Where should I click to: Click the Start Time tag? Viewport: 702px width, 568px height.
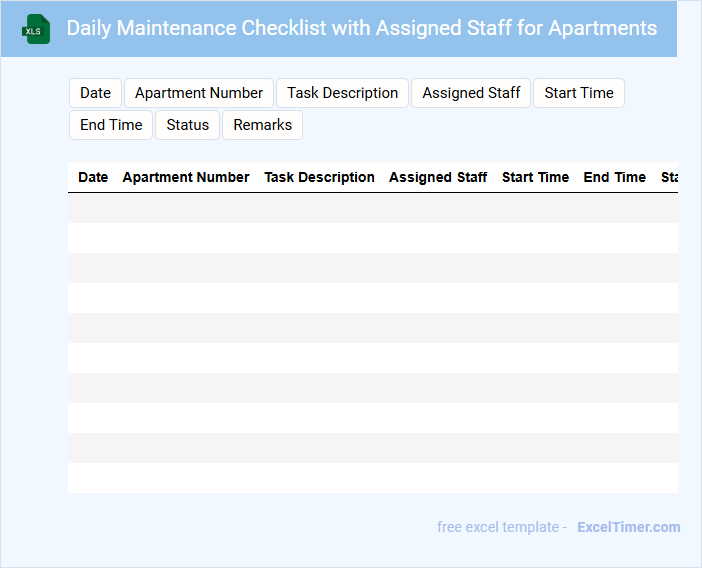[x=579, y=93]
